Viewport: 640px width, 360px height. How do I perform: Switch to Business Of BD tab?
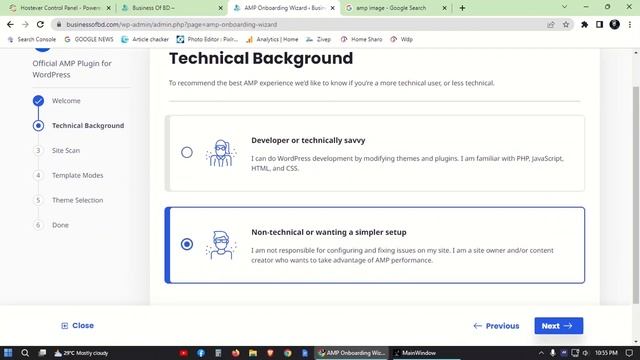click(x=171, y=8)
